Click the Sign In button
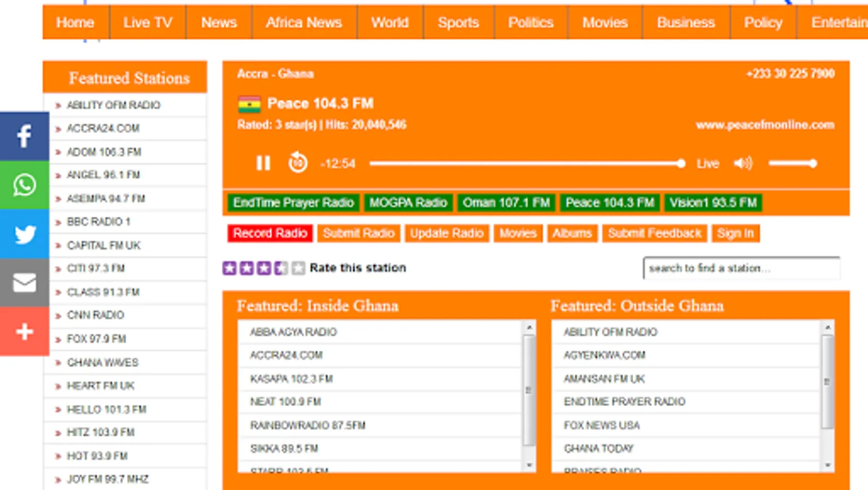868x490 pixels. pyautogui.click(x=736, y=233)
